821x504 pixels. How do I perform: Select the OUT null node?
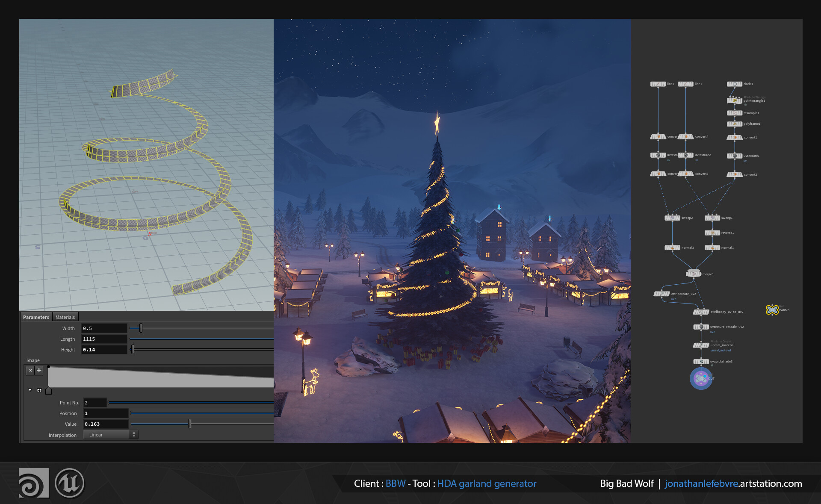pos(701,378)
